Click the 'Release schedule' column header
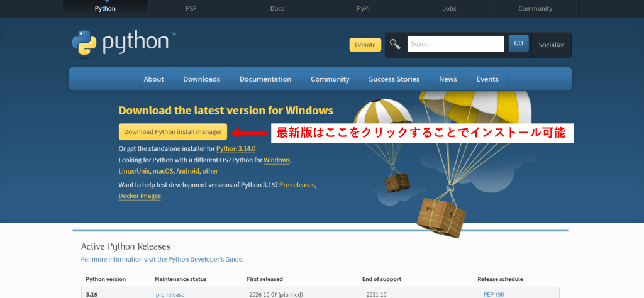The height and width of the screenshot is (298, 644). [500, 279]
